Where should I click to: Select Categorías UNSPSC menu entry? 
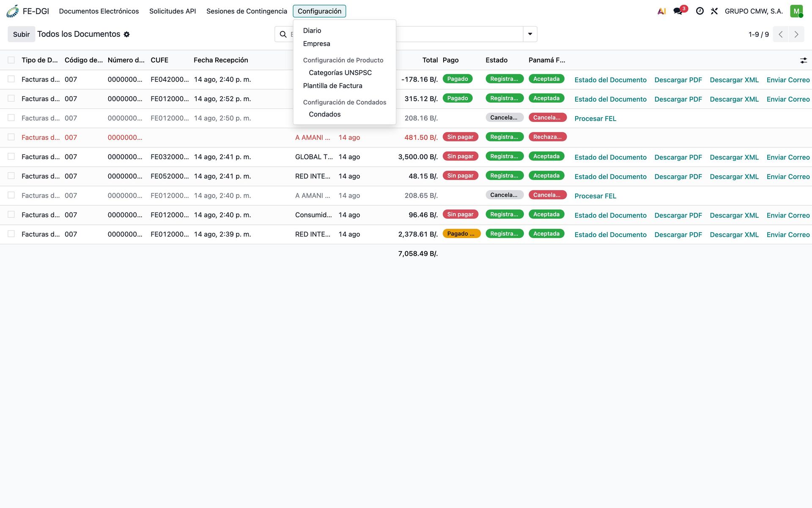[x=340, y=73]
